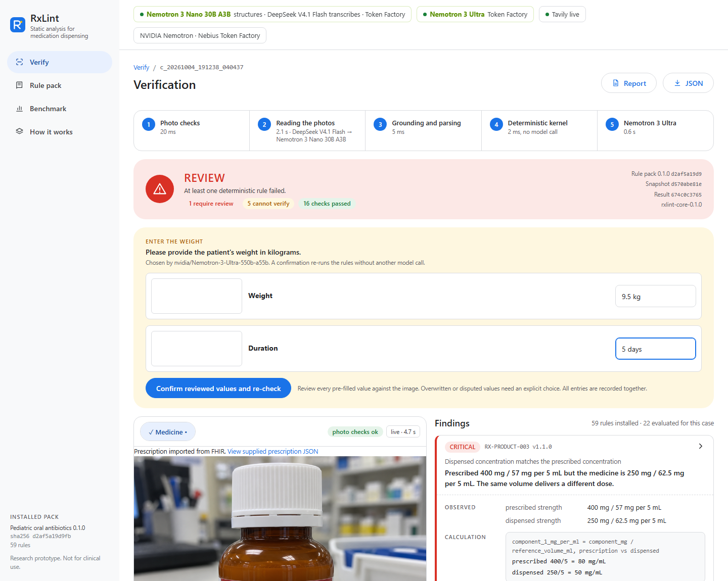Click the document icon on Report button
Image resolution: width=728 pixels, height=581 pixels.
tap(616, 83)
